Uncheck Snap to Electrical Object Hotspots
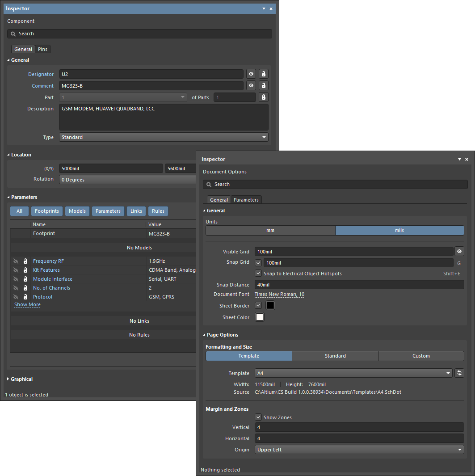 (x=258, y=273)
